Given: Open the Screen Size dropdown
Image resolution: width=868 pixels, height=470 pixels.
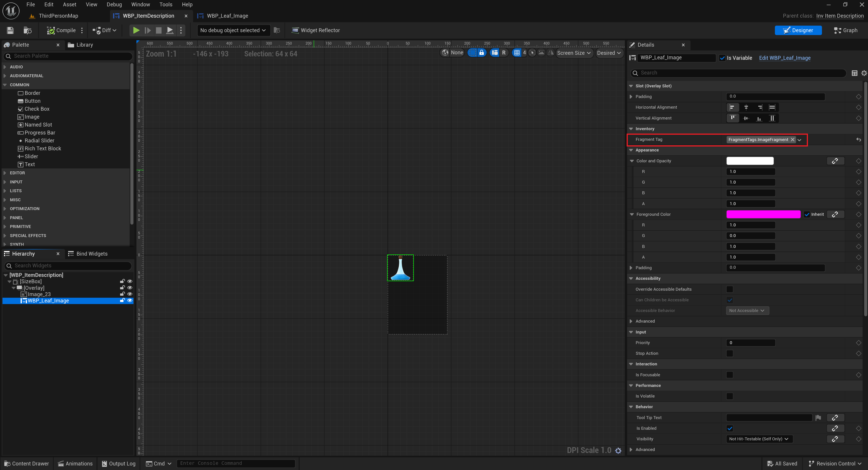Looking at the screenshot, I should tap(574, 53).
